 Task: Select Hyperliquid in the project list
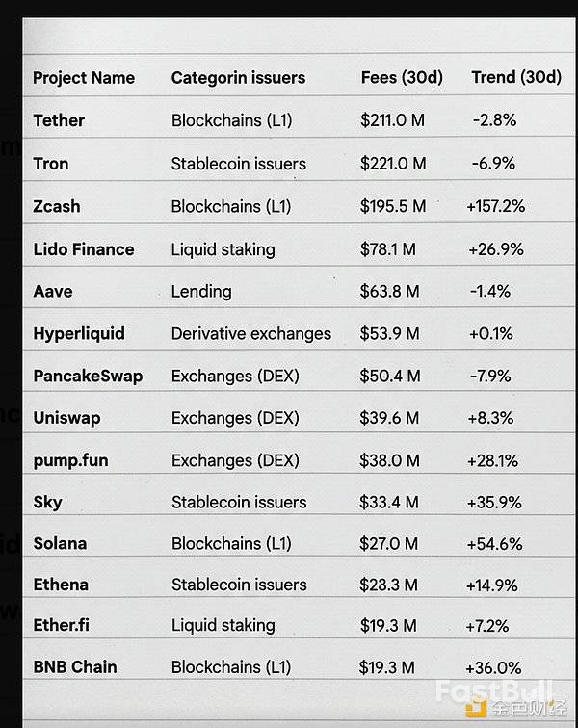pos(80,333)
